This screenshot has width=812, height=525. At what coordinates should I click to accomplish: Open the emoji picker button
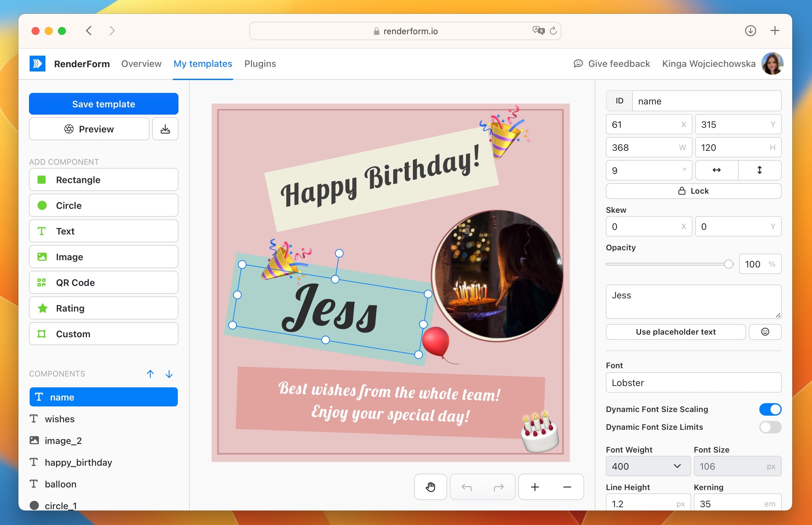[x=765, y=332]
